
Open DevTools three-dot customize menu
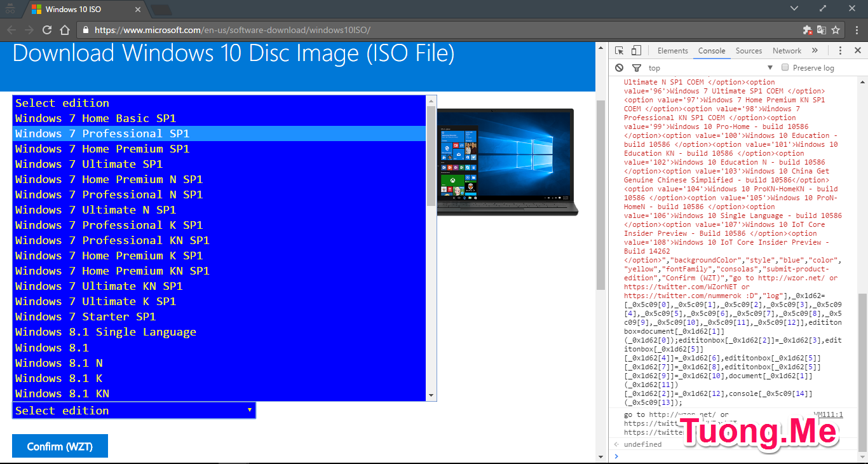(x=840, y=51)
